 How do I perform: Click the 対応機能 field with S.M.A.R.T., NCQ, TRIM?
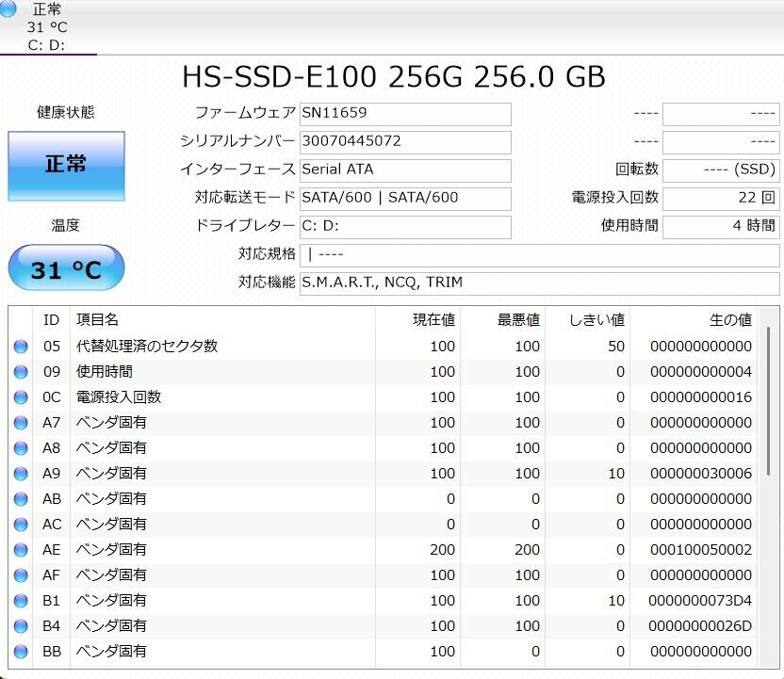(x=539, y=283)
